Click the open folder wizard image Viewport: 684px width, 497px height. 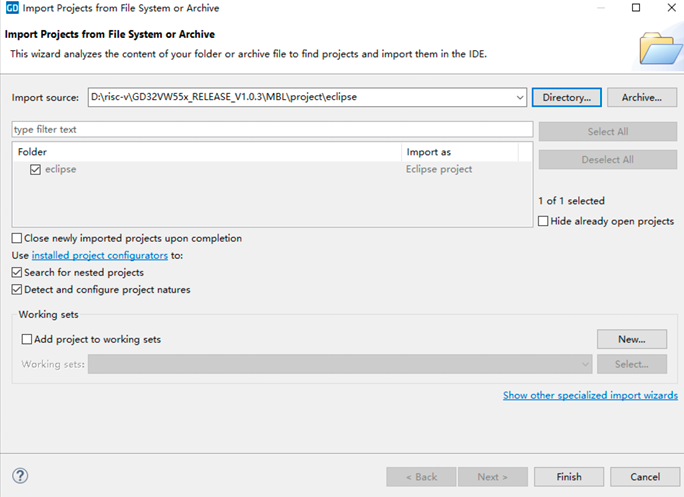[x=660, y=49]
